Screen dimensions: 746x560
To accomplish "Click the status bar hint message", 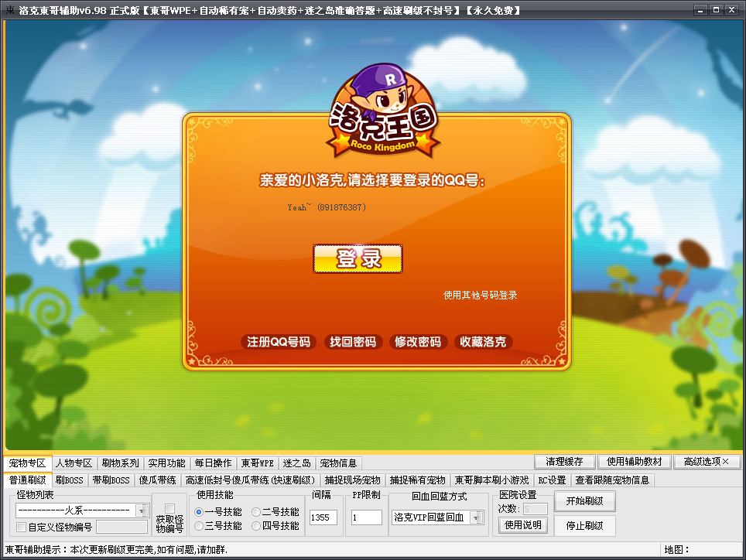I will (117, 550).
